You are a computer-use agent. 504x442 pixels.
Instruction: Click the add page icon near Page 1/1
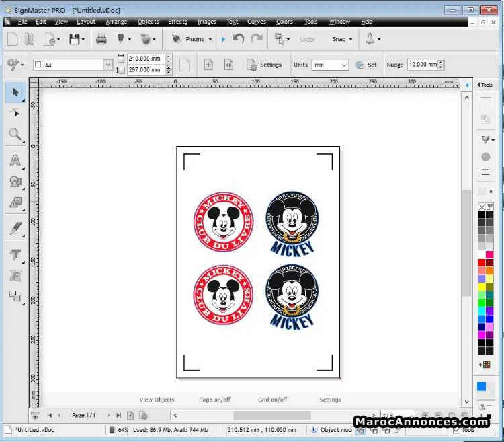pos(130,415)
